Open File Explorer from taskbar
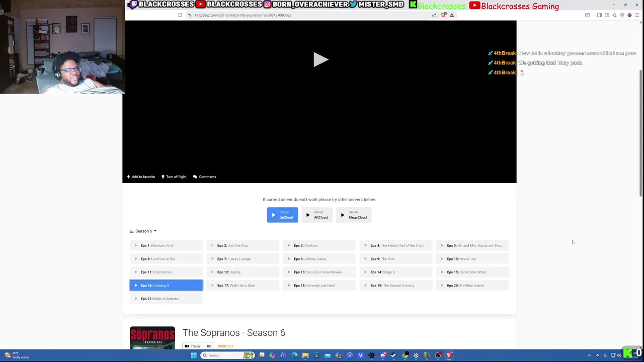 [x=305, y=355]
